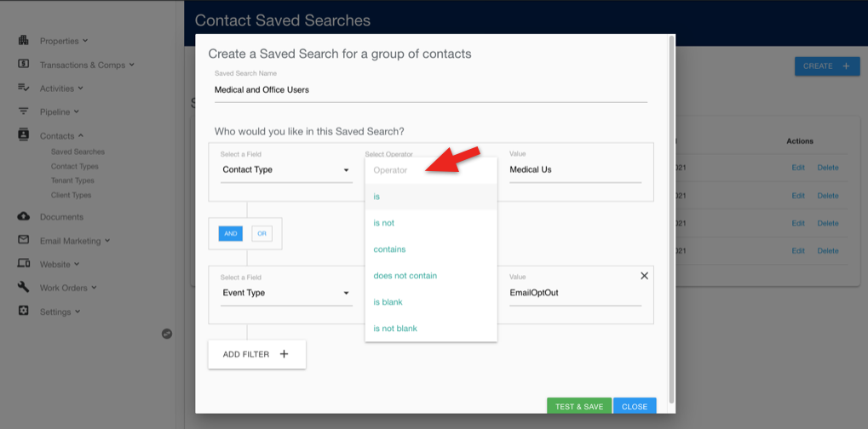This screenshot has height=429, width=868.
Task: Choose the 'is not' operator option
Action: [x=431, y=223]
